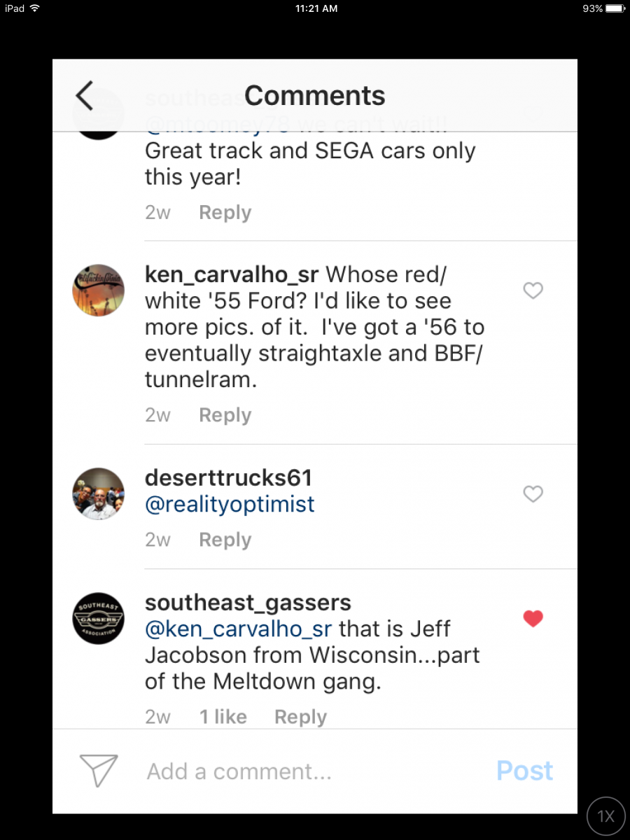Tap the paper plane send icon

coord(99,771)
